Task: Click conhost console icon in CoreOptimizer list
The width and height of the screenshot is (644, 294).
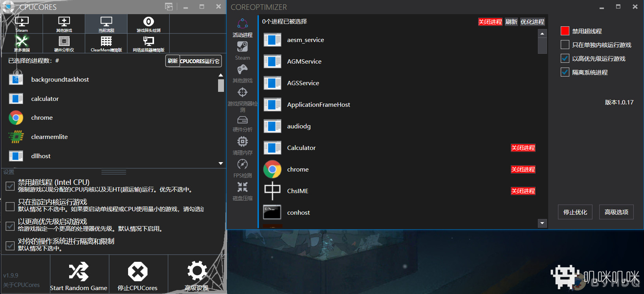Action: point(272,212)
